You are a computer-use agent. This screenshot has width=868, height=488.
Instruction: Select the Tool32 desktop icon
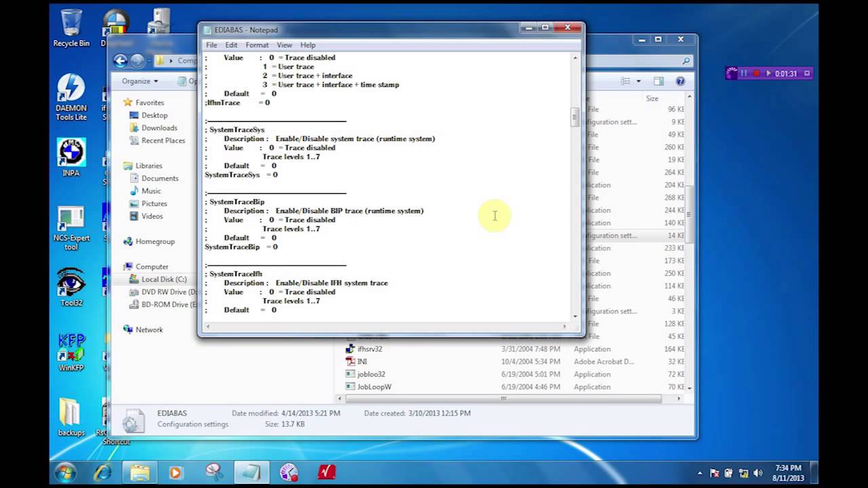[71, 287]
